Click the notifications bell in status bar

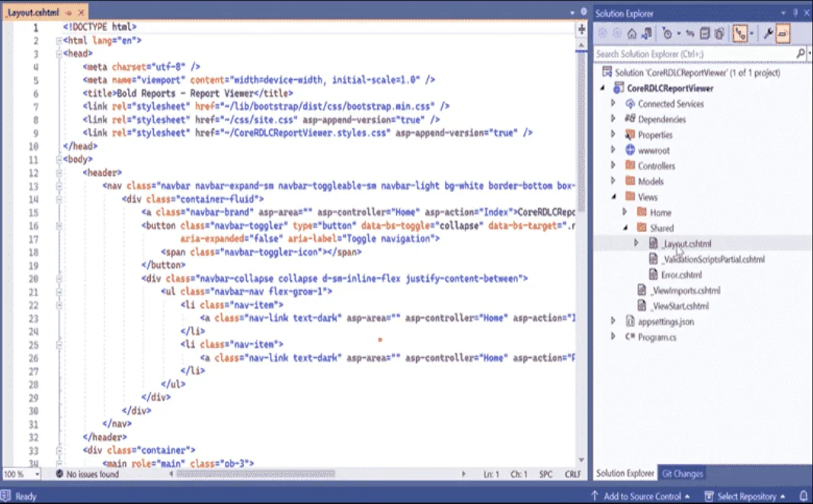point(803,496)
